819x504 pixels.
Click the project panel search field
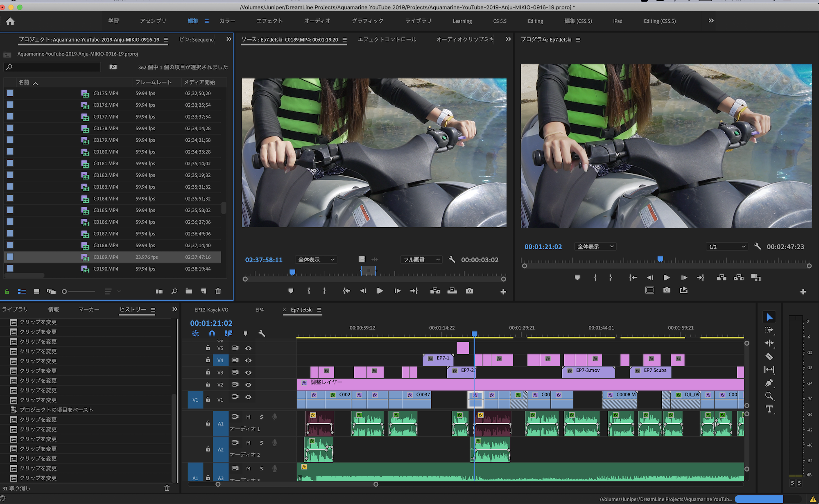click(x=53, y=67)
